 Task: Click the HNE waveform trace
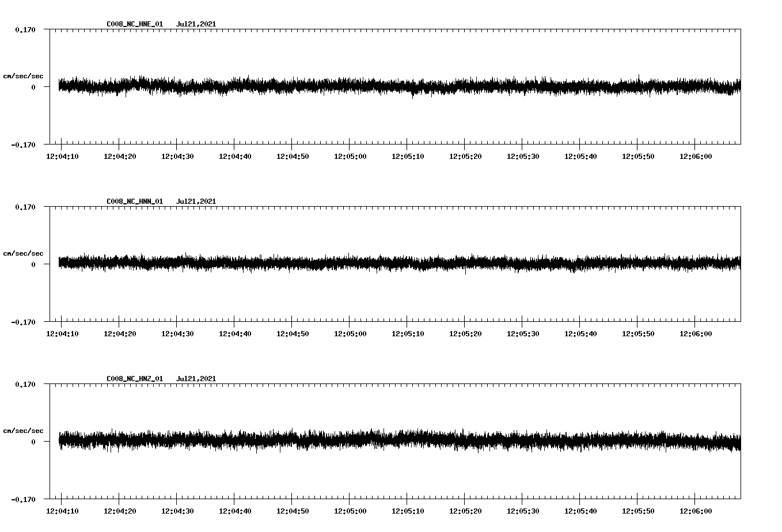click(346, 86)
